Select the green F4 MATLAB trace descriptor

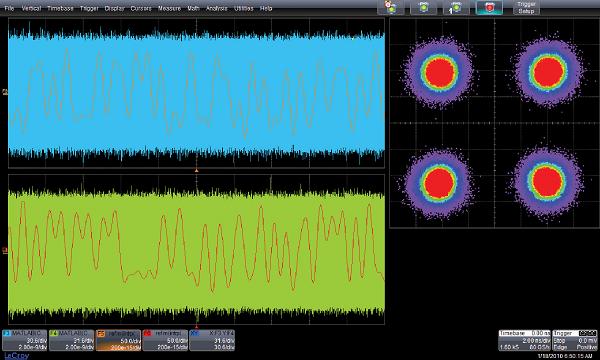point(72,340)
